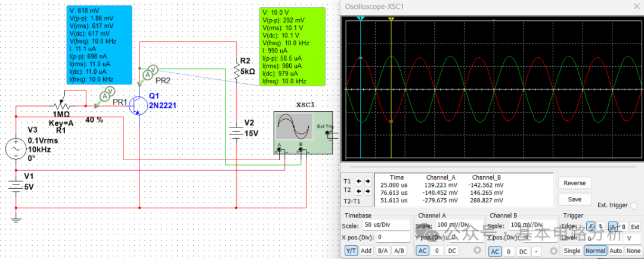Move cursor T1 right with its arrow
The image size is (644, 259).
[366, 181]
